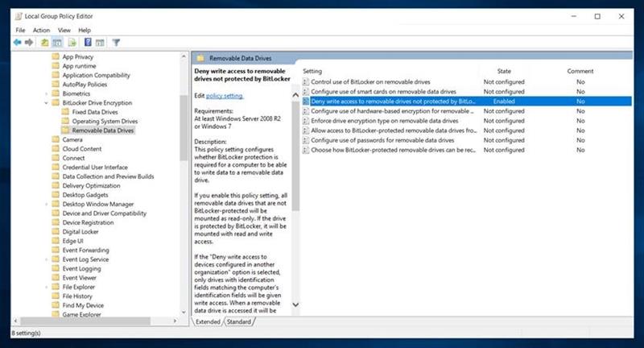
Task: Click policy icon beside Control use of BitLocker
Action: point(306,81)
